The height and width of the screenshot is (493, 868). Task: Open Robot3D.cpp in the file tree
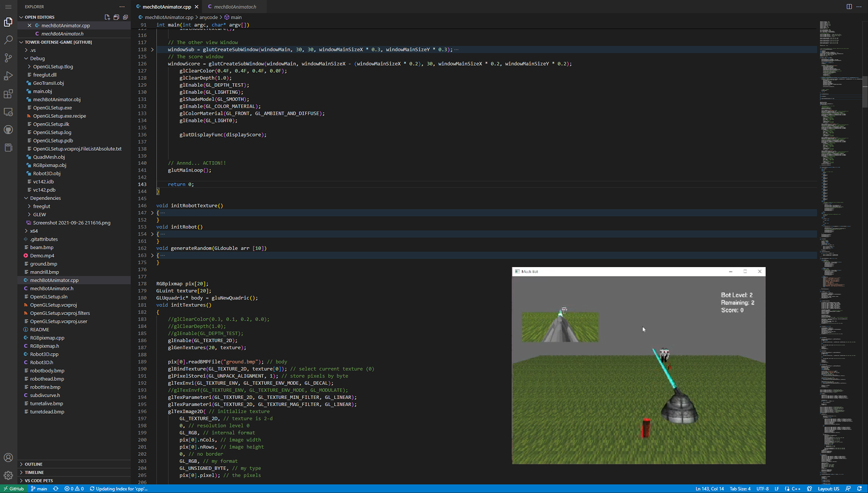[x=44, y=354]
